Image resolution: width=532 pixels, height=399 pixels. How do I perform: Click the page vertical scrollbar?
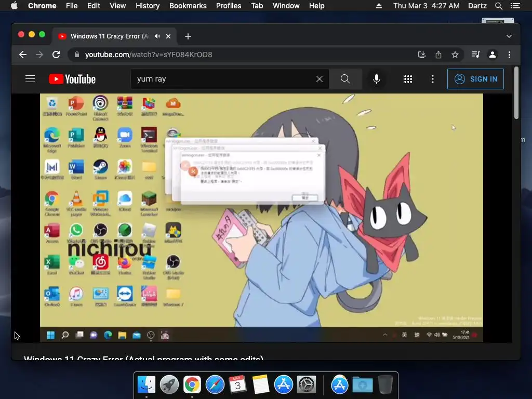[516, 92]
